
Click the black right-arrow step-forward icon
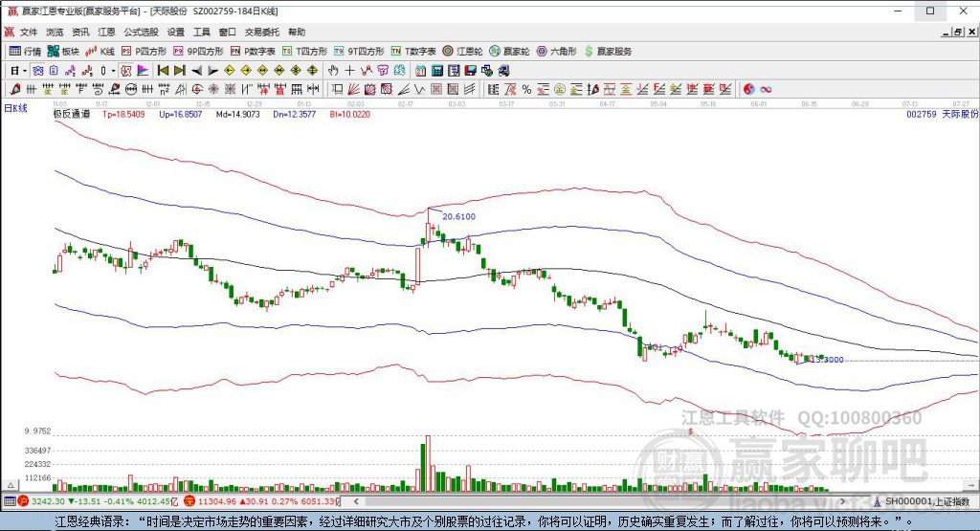pos(212,71)
